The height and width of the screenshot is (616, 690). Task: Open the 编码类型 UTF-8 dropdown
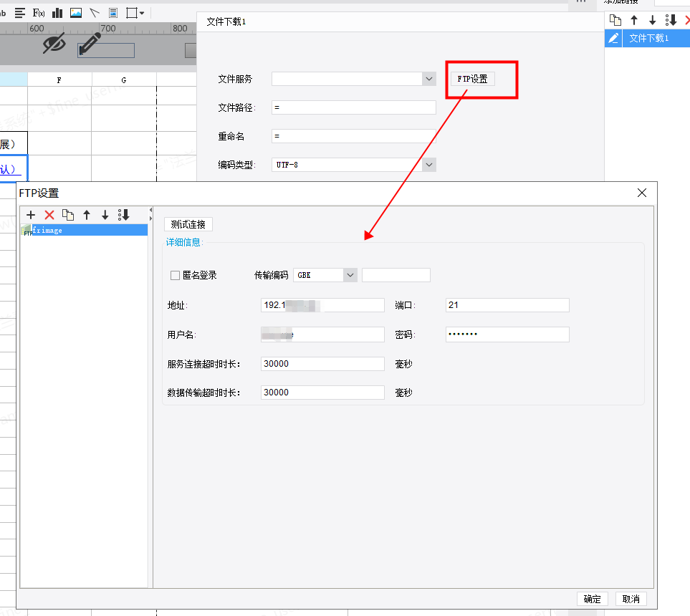[x=429, y=165]
